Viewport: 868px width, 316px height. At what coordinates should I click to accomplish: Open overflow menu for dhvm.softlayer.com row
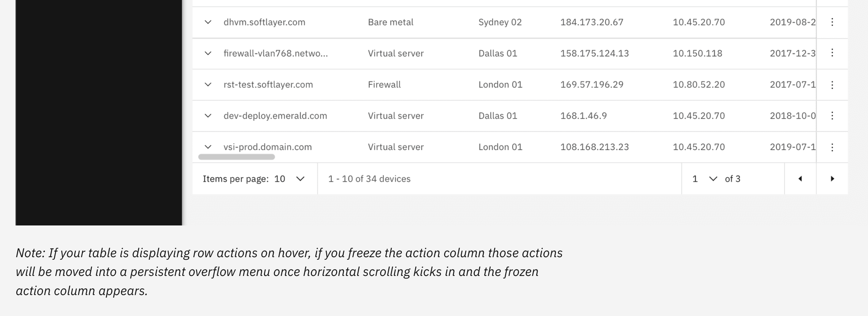pyautogui.click(x=833, y=22)
